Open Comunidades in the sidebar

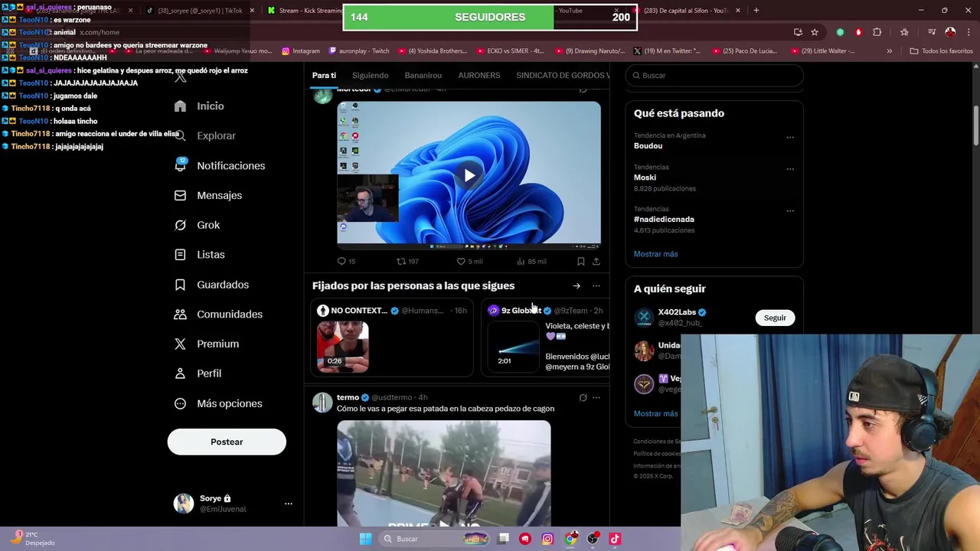218,315
